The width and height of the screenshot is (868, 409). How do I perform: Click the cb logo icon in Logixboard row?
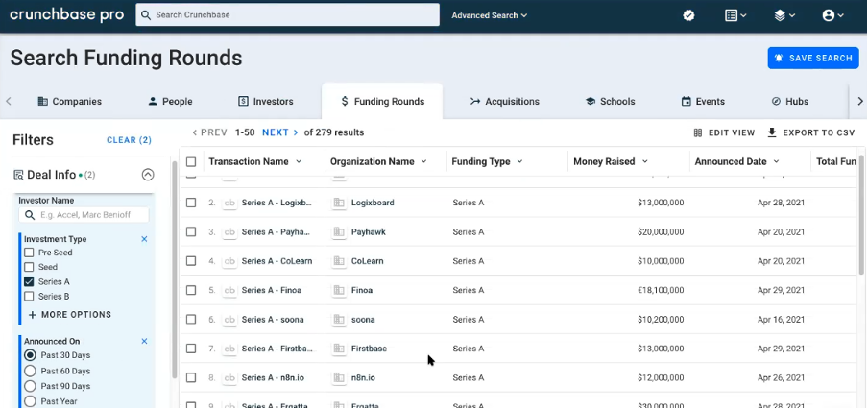[229, 204]
